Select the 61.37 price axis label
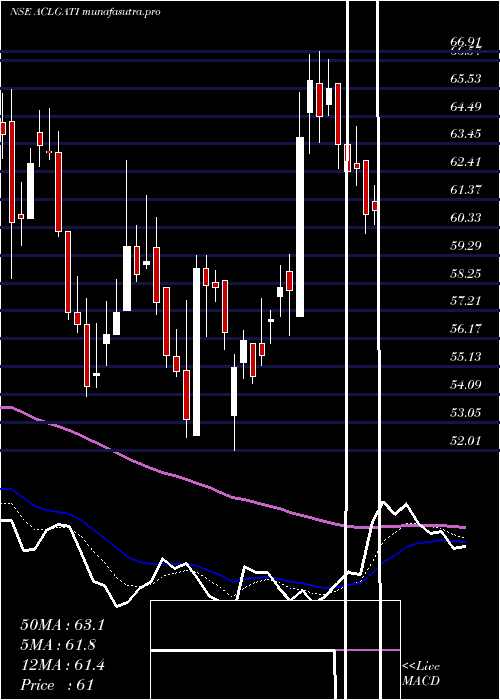Screen dimensions: 500x700 (x=466, y=190)
